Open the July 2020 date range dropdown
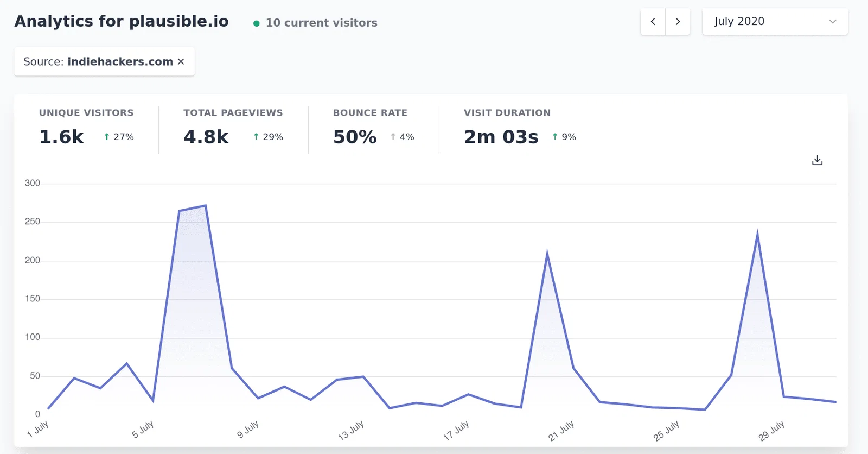This screenshot has width=868, height=454. pyautogui.click(x=775, y=22)
